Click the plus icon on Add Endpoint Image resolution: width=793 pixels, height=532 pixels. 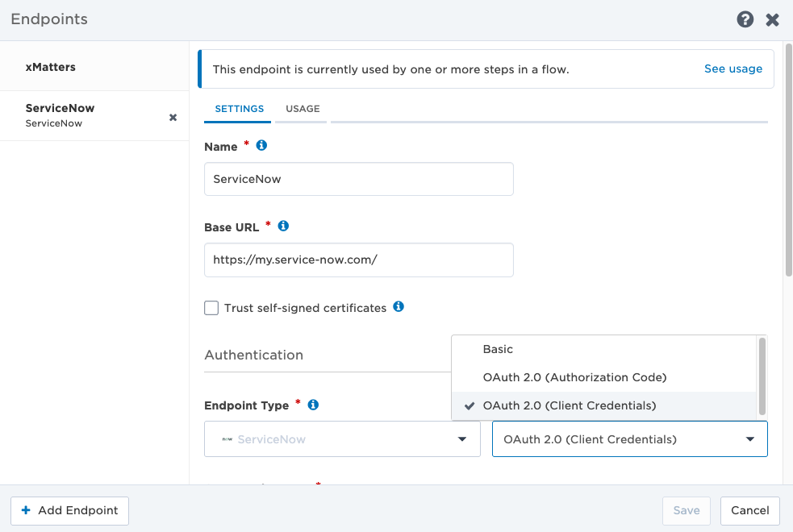click(x=26, y=510)
